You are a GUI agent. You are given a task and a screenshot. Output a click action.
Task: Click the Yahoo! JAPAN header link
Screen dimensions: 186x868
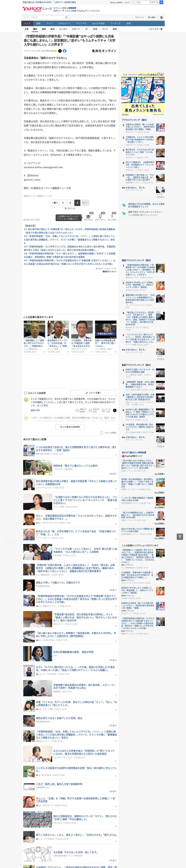[x=116, y=2]
